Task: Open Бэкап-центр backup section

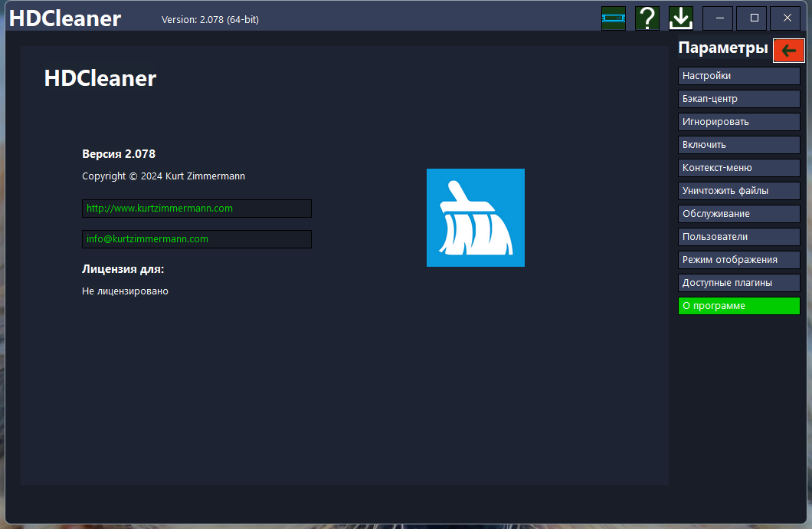Action: click(738, 99)
